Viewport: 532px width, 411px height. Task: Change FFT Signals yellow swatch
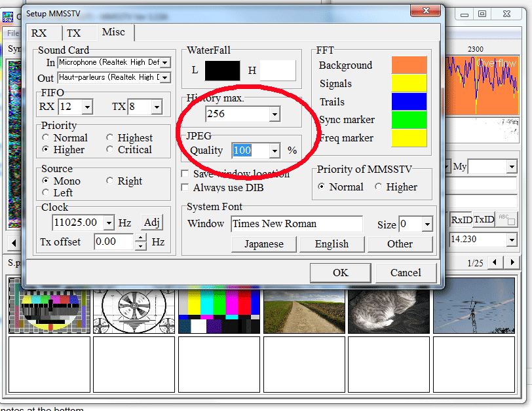pos(409,83)
